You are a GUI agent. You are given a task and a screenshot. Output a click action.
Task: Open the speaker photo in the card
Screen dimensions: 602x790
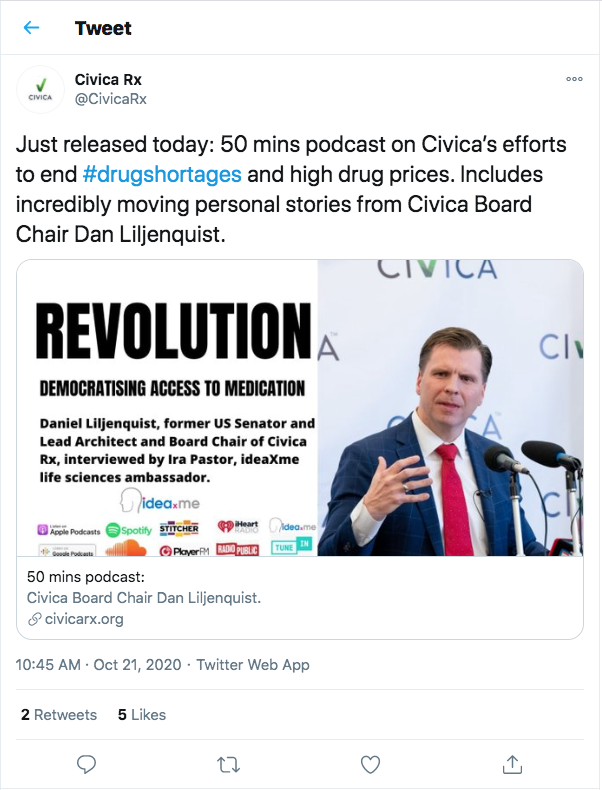click(x=450, y=408)
